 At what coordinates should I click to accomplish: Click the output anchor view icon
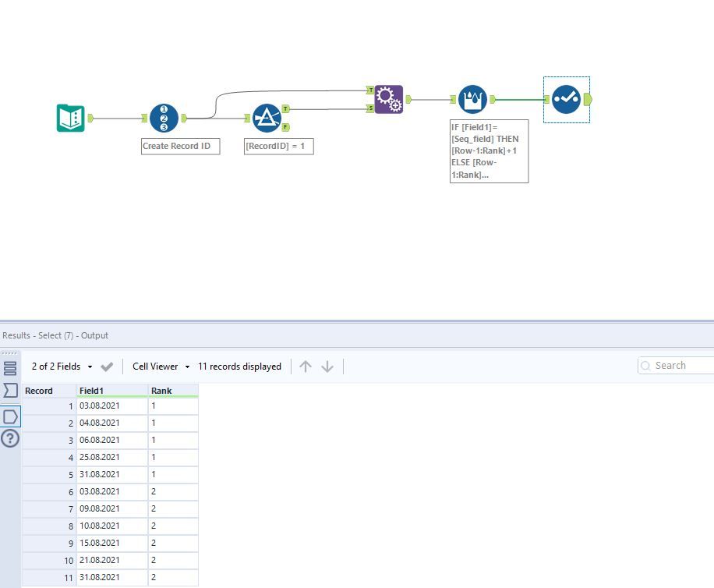(10, 416)
